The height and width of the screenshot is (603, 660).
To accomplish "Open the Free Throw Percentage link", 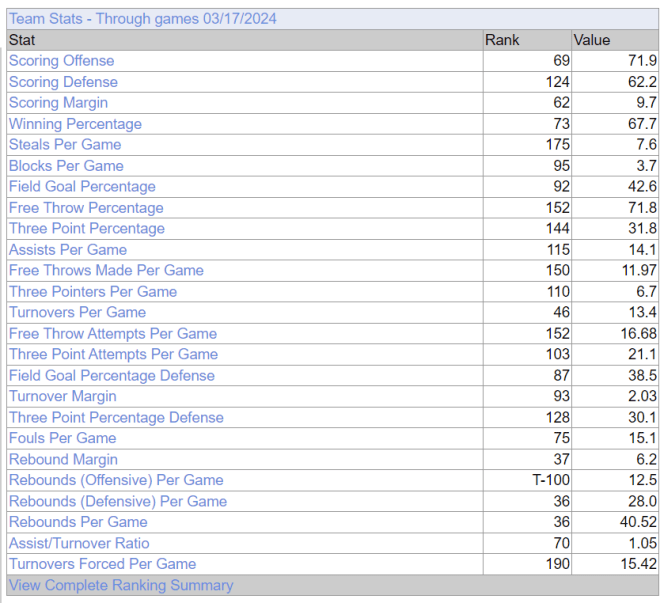I will tap(86, 207).
